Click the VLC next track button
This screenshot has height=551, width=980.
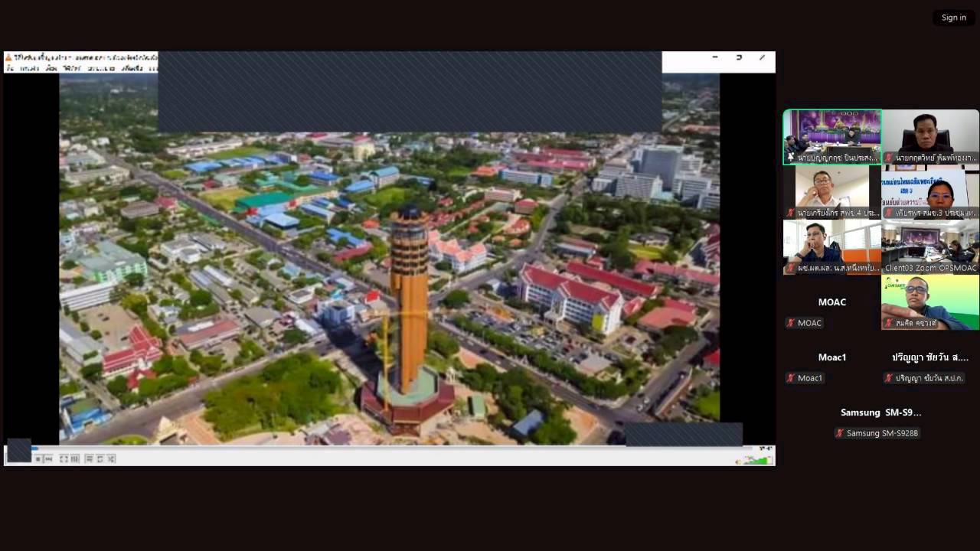[49, 459]
